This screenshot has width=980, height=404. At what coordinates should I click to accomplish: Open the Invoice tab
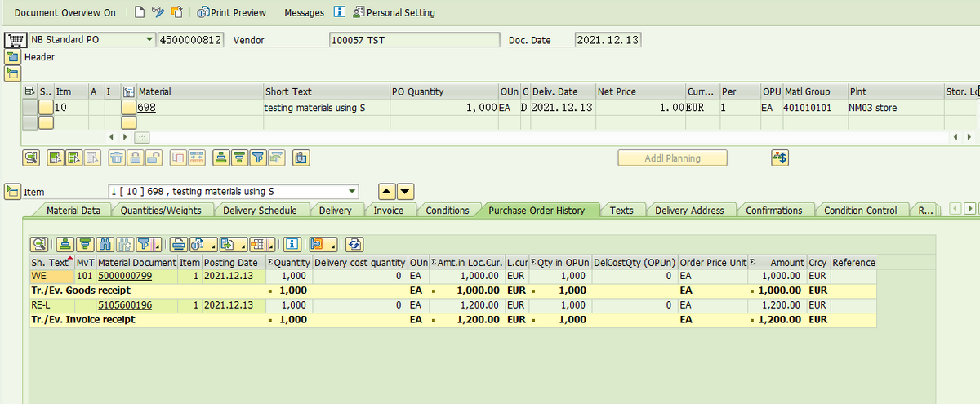pyautogui.click(x=388, y=211)
